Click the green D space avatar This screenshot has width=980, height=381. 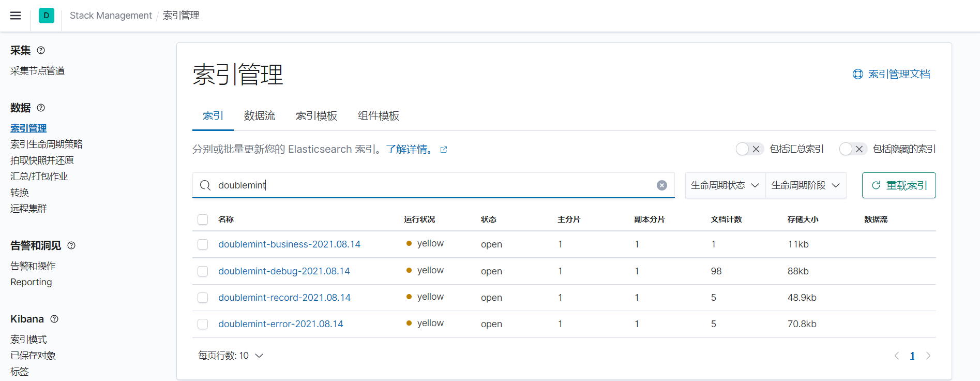47,16
